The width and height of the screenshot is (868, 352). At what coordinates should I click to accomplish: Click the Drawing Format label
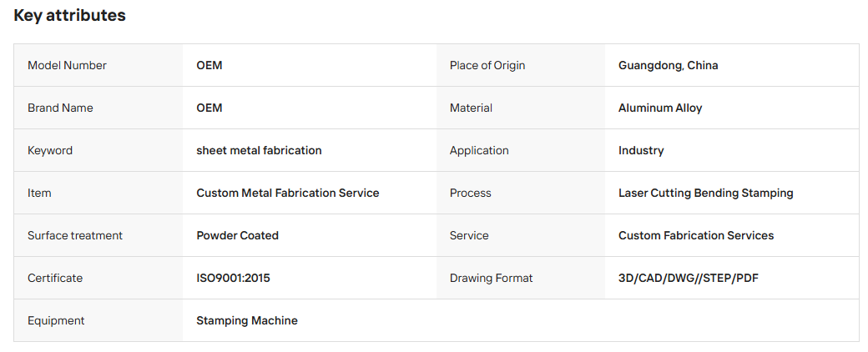click(491, 279)
